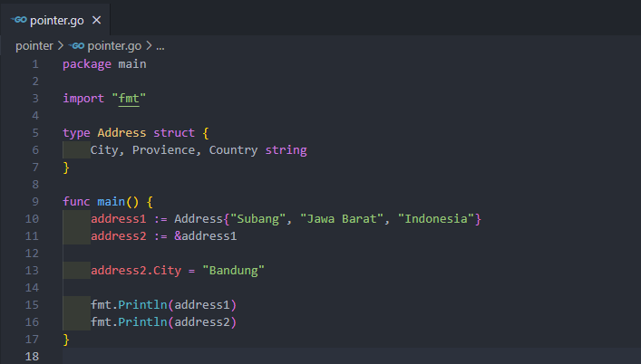Click the "Indonesia" string literal
641x364 pixels.
point(436,219)
